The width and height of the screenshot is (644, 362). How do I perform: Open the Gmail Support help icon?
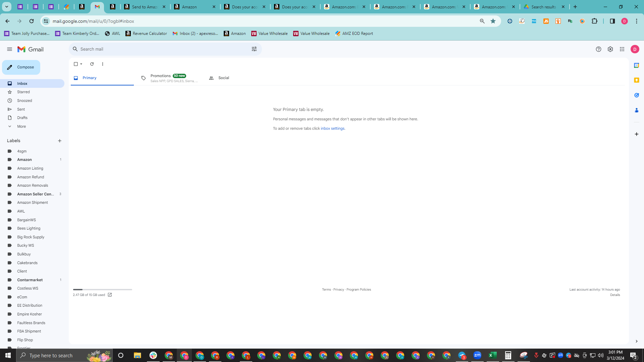click(598, 49)
